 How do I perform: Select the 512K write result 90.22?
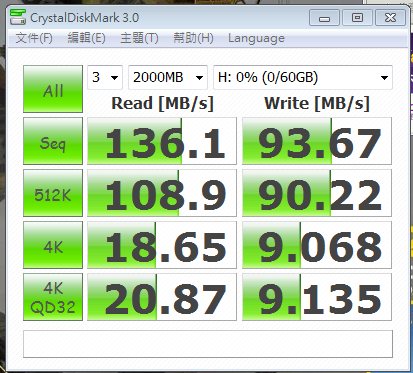317,193
